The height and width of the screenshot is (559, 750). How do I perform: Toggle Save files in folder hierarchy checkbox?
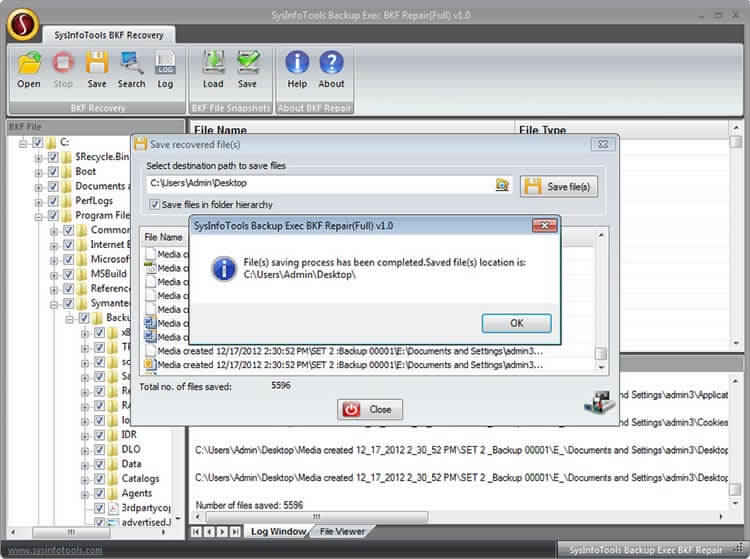coord(154,205)
